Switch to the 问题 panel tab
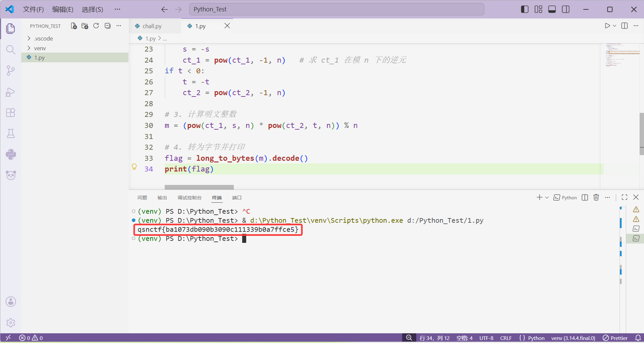The height and width of the screenshot is (343, 644). [x=142, y=198]
